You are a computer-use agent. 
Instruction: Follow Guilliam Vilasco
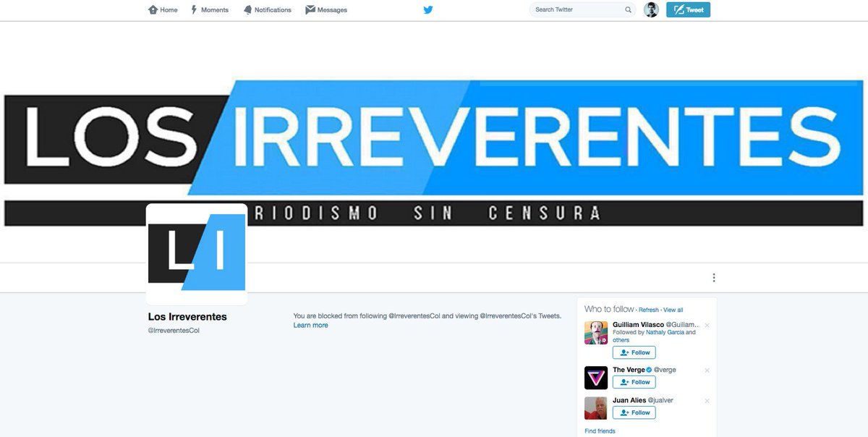(634, 352)
